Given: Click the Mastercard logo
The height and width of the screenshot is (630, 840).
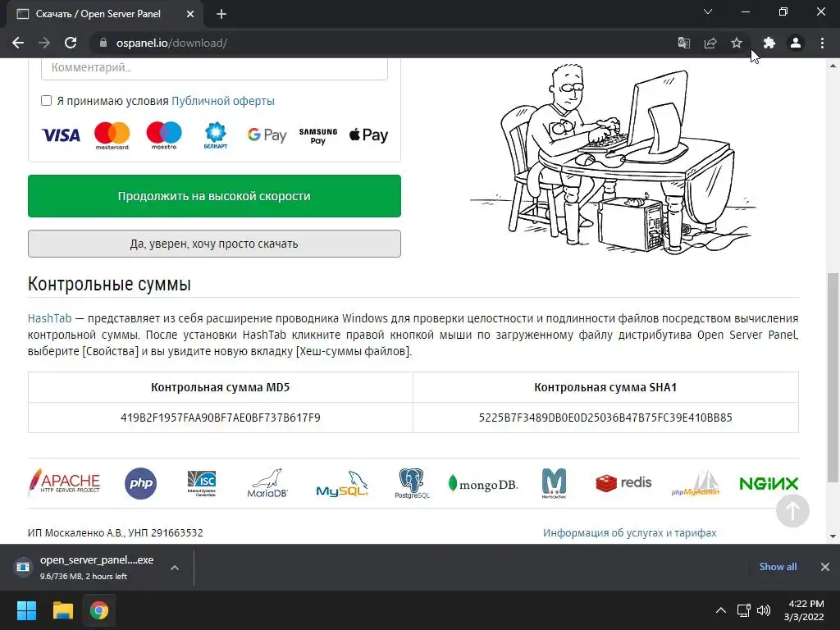Looking at the screenshot, I should coord(112,135).
